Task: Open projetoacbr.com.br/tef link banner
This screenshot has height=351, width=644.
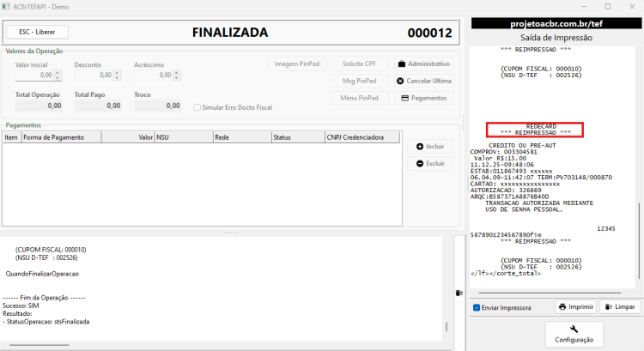Action: click(x=556, y=24)
